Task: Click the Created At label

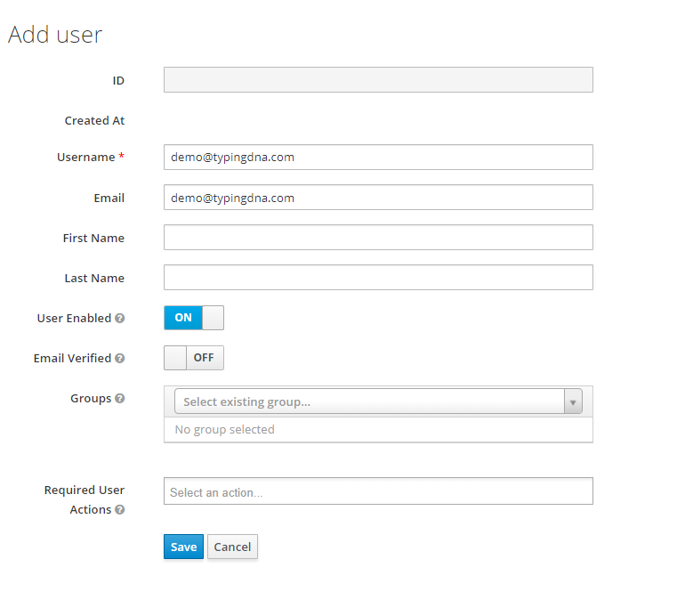Action: (x=94, y=121)
